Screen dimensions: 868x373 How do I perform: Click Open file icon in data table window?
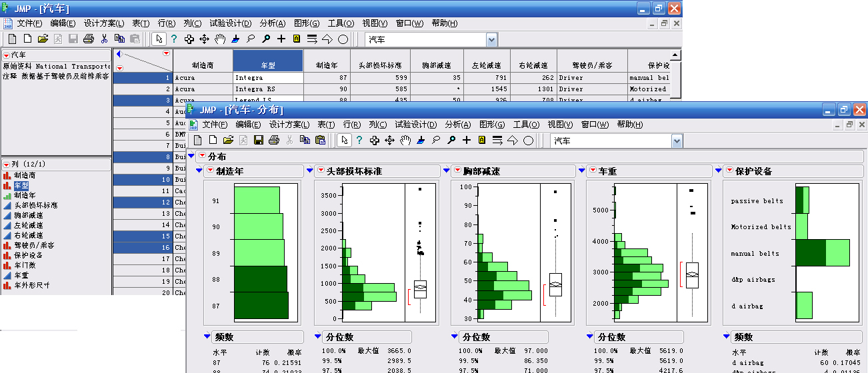(43, 39)
